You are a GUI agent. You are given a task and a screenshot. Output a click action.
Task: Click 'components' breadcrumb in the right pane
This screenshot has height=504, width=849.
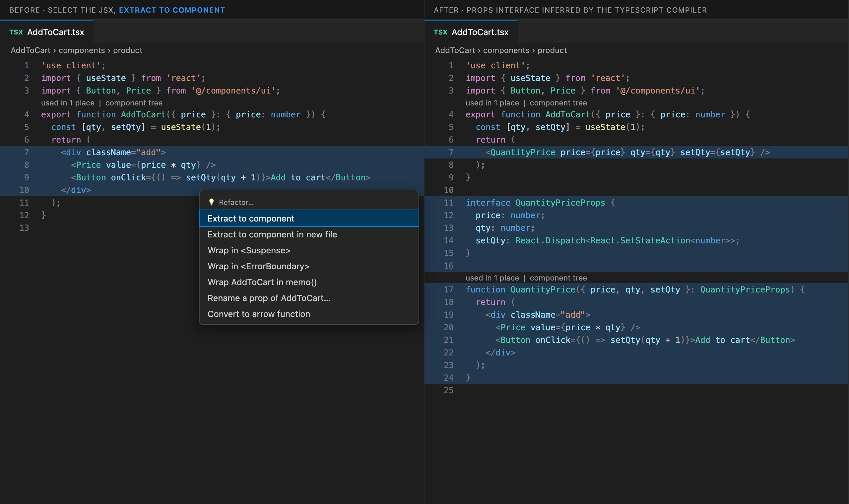pyautogui.click(x=506, y=50)
